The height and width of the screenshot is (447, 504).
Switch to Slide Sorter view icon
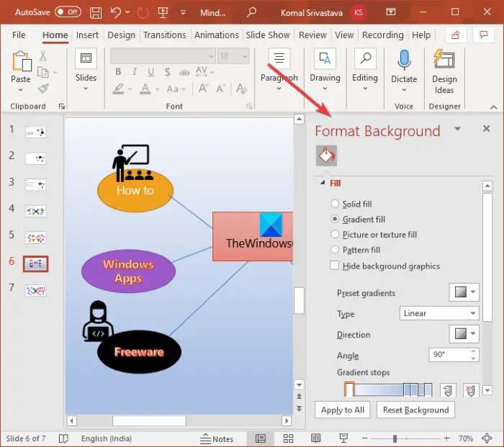click(288, 438)
